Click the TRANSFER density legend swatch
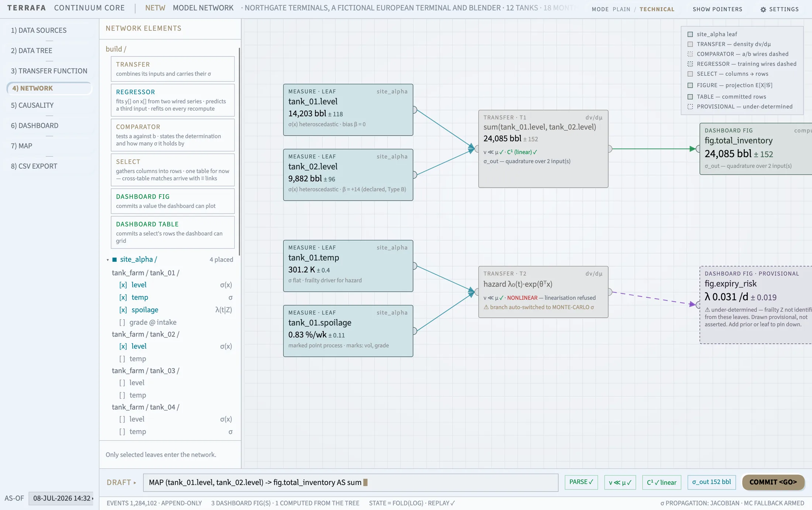The width and height of the screenshot is (812, 510). coord(690,44)
